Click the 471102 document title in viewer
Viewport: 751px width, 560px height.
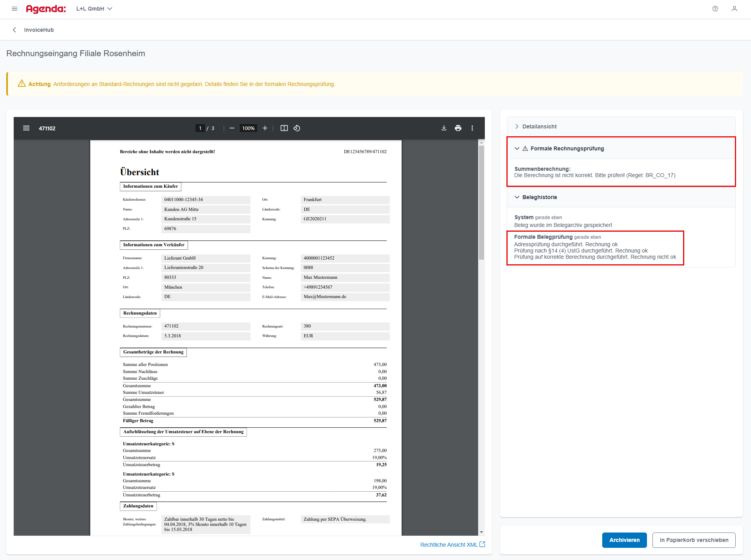pyautogui.click(x=47, y=128)
